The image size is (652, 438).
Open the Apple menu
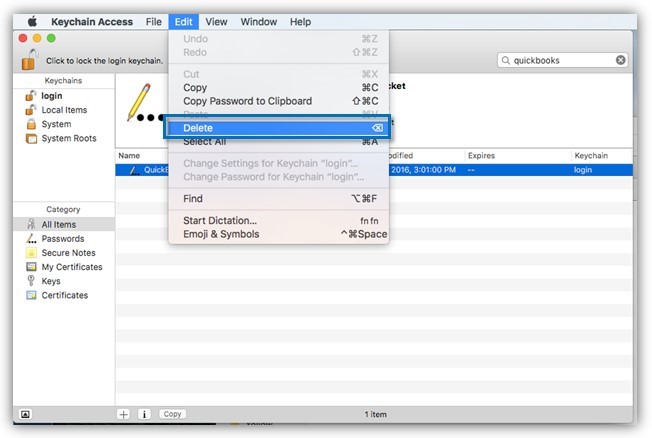click(x=32, y=22)
